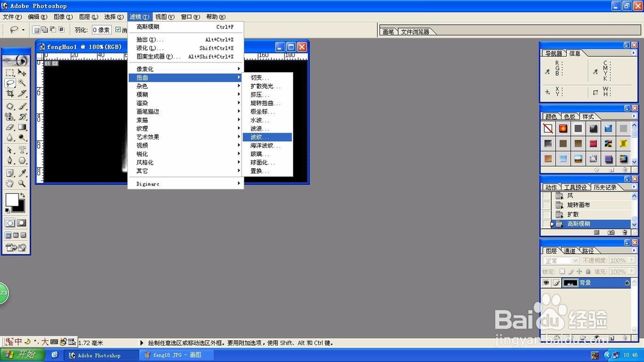Set history brush source for 风 state

(546, 196)
